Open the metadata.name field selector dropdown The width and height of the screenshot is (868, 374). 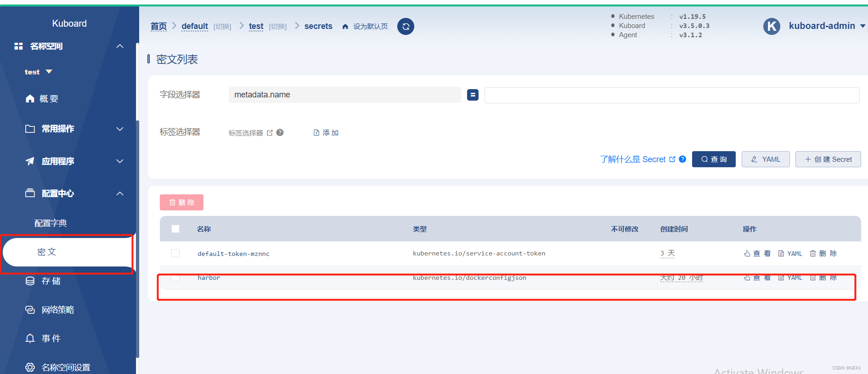tap(345, 95)
